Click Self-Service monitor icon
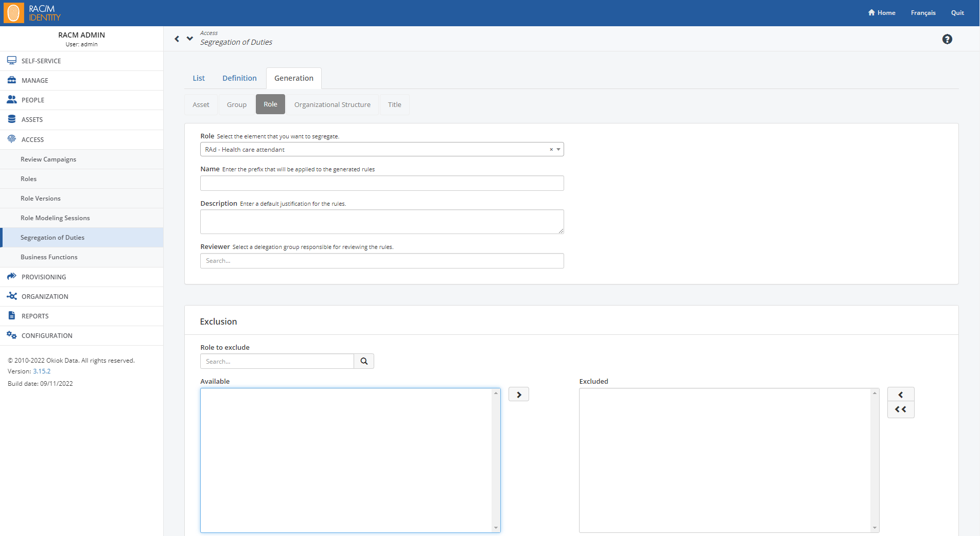The width and height of the screenshot is (980, 536). (x=11, y=61)
